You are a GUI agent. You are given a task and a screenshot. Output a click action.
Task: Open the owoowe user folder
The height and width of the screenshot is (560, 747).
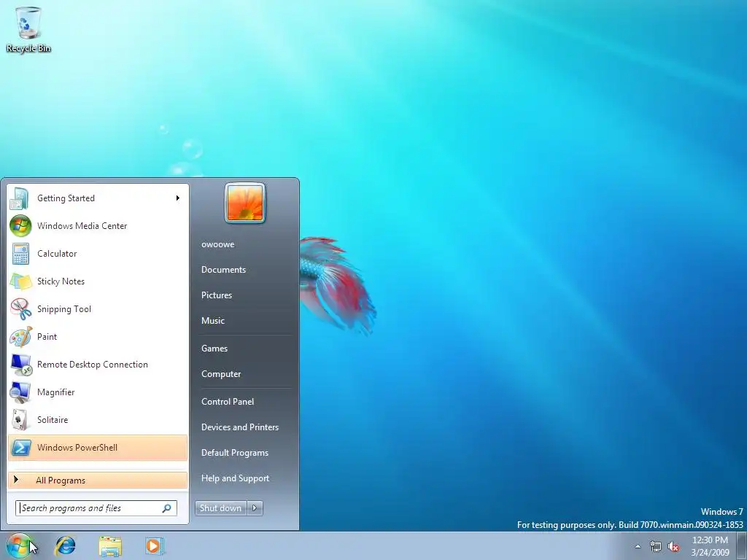217,244
